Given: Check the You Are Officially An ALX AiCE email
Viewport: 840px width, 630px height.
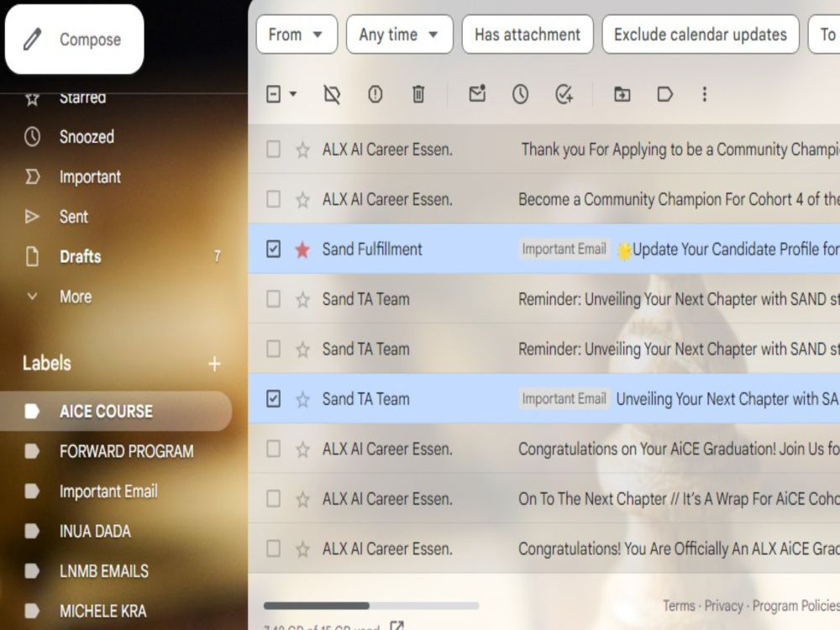Looking at the screenshot, I should pos(273,549).
